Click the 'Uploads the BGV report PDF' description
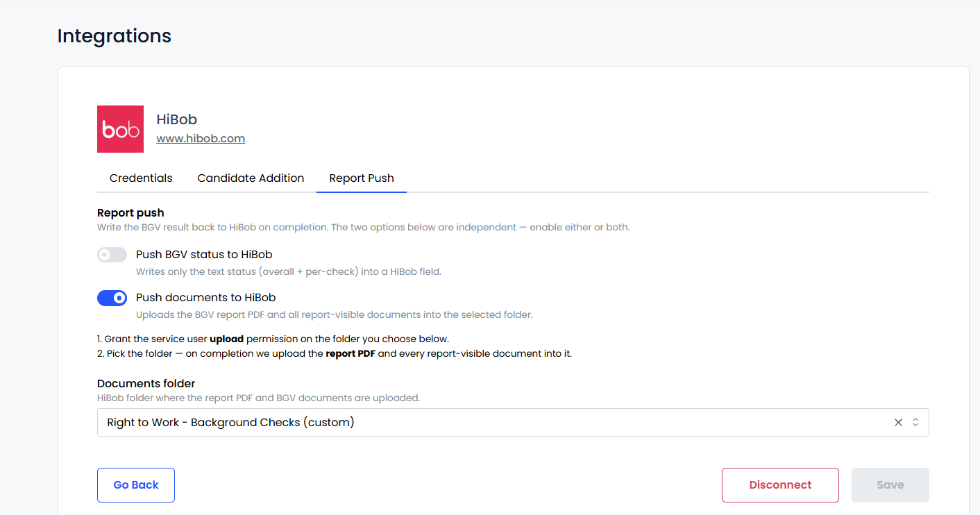The height and width of the screenshot is (515, 980). tap(335, 315)
